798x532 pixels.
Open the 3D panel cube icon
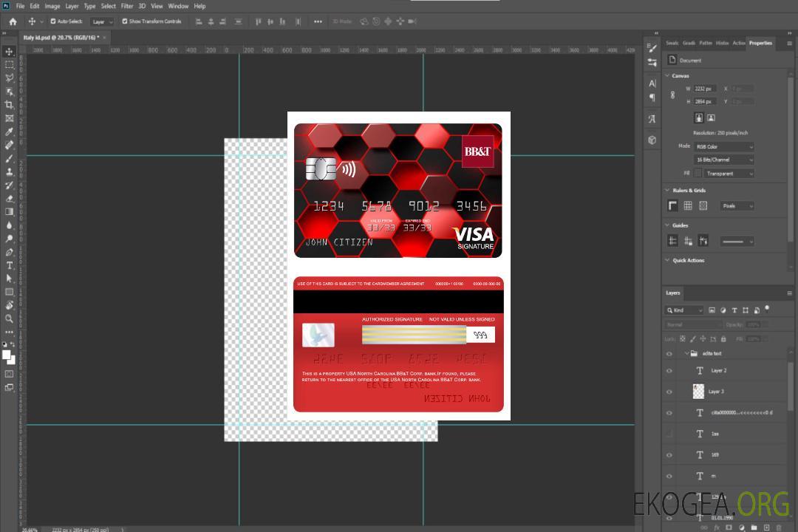pyautogui.click(x=652, y=140)
